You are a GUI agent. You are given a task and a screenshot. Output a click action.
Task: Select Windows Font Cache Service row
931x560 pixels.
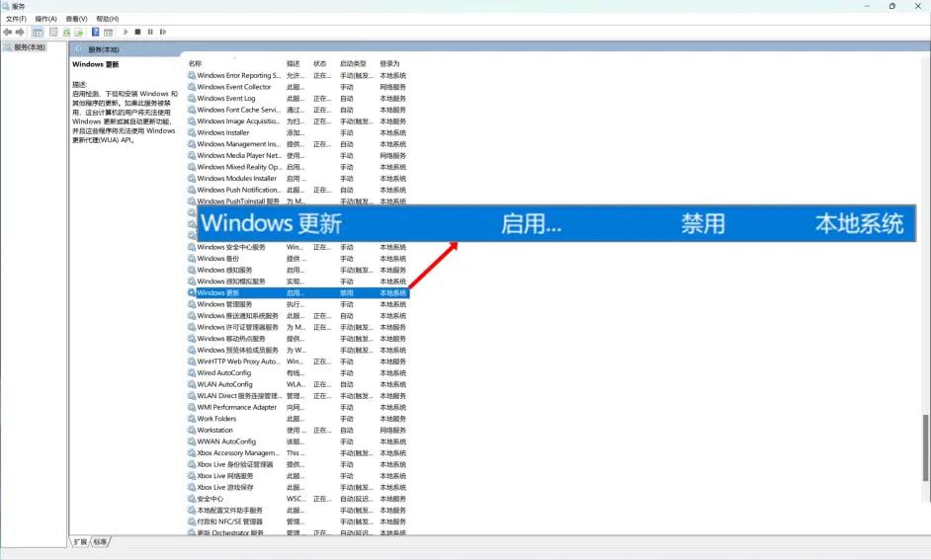pyautogui.click(x=297, y=110)
